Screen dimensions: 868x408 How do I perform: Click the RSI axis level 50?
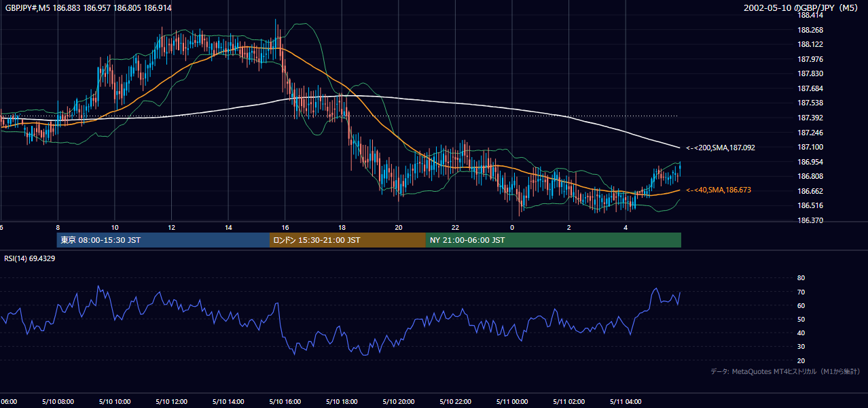pos(801,319)
